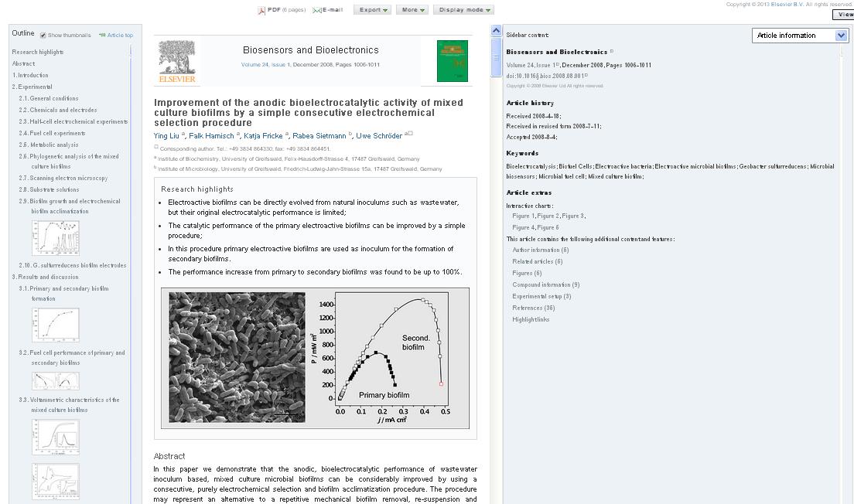The height and width of the screenshot is (504, 854).
Task: Open Figure 2 interactive chart link
Action: [548, 216]
